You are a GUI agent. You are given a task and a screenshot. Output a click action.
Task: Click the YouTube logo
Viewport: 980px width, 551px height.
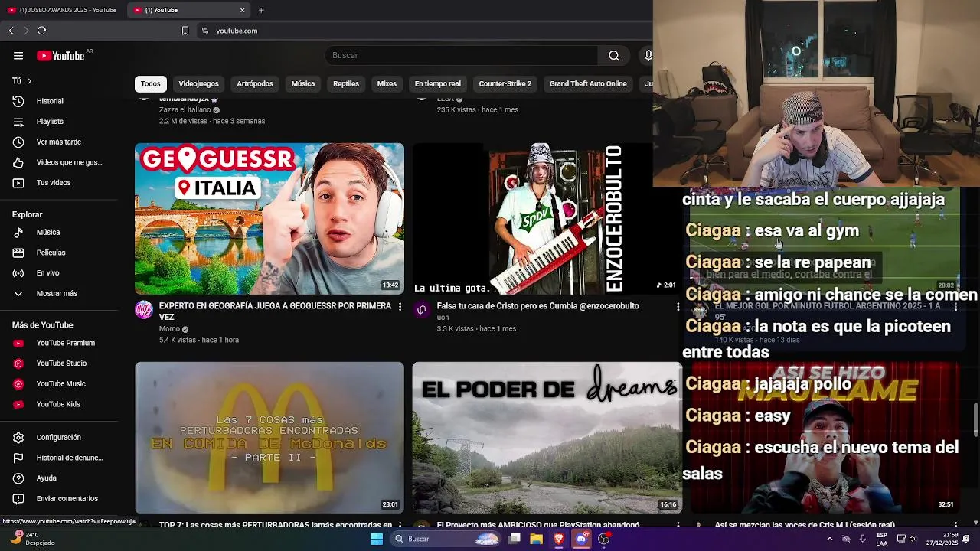(60, 56)
